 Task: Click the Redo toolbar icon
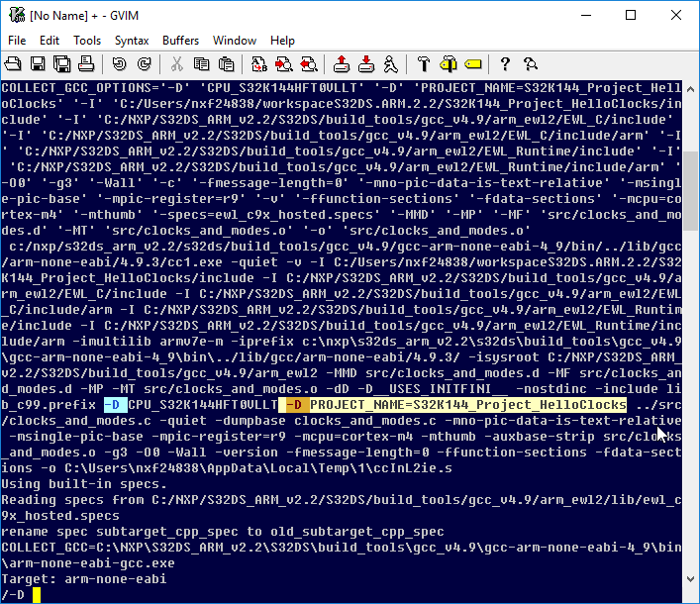coord(144,64)
